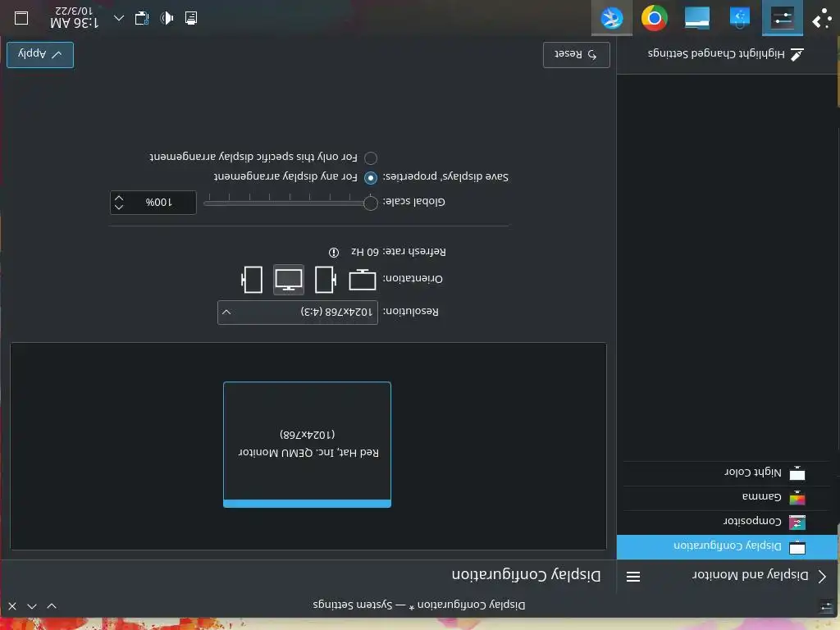840x630 pixels.
Task: Go back via the Display and Monitor chevron
Action: tap(822, 577)
